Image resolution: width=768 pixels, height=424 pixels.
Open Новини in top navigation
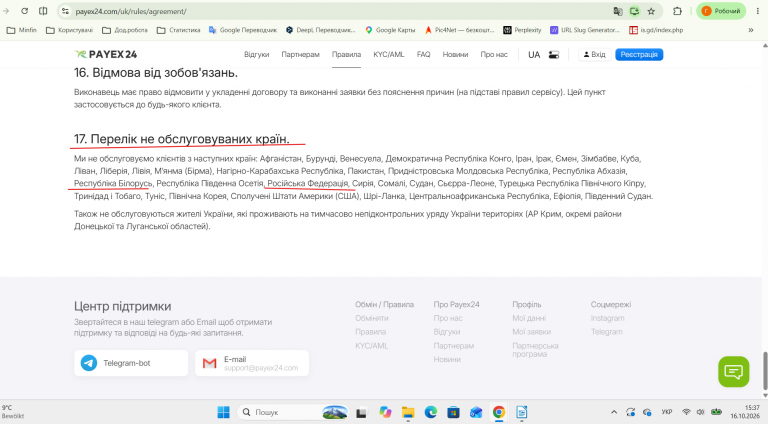point(456,54)
